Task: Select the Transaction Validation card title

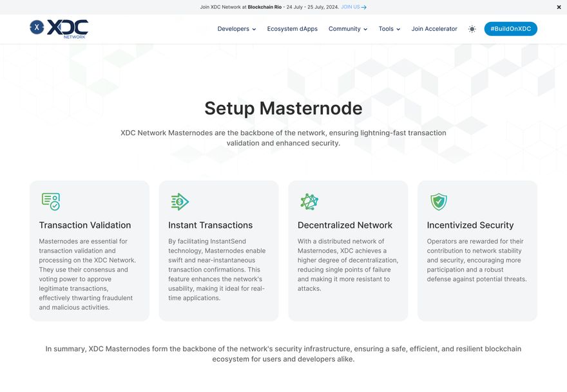Action: pos(85,225)
